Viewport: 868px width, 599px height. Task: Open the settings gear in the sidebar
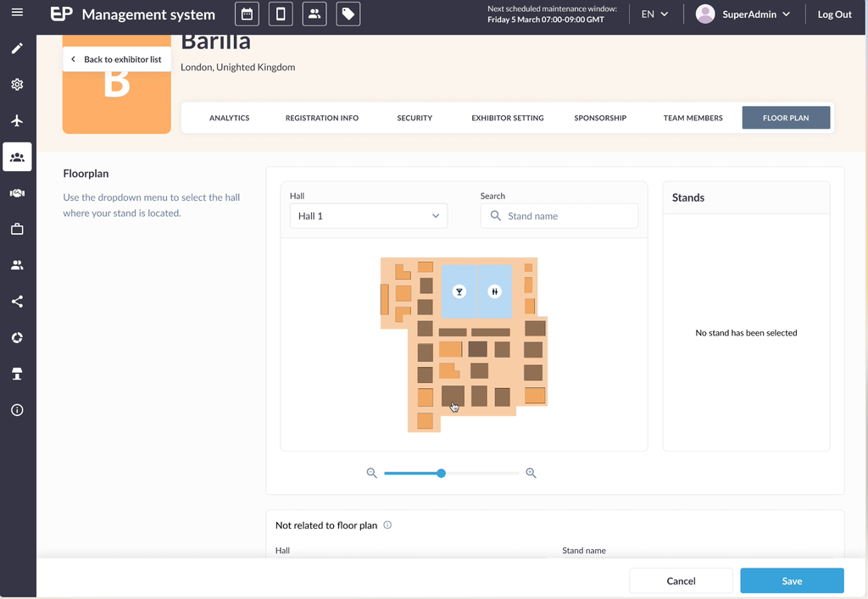(17, 85)
